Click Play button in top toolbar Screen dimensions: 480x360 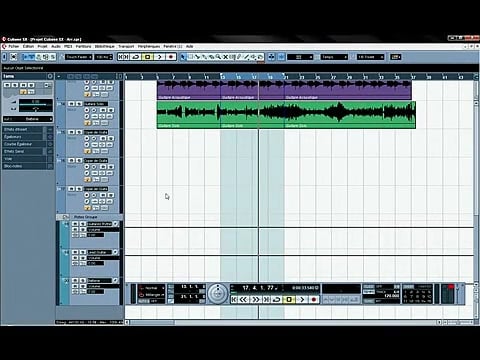pos(159,57)
